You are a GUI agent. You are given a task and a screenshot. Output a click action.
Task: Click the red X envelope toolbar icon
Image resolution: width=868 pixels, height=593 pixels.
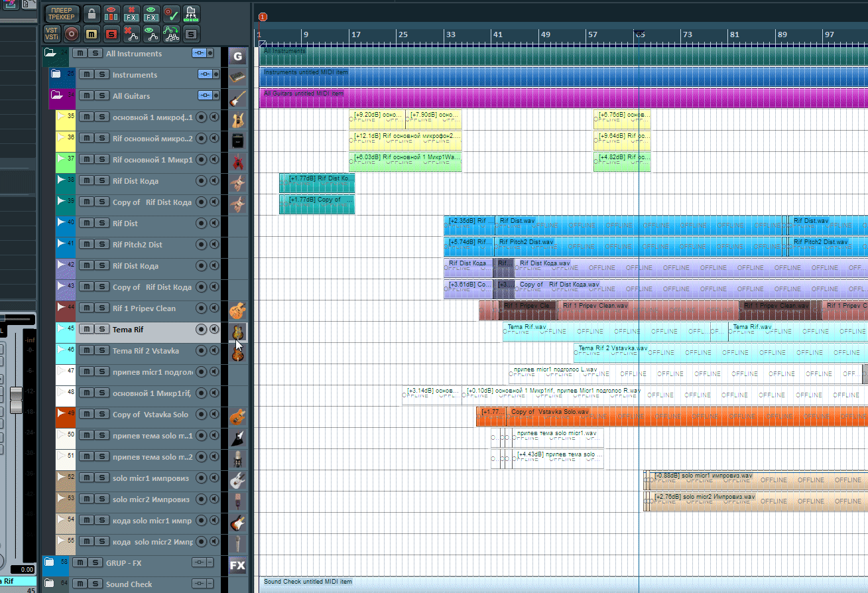(x=131, y=33)
